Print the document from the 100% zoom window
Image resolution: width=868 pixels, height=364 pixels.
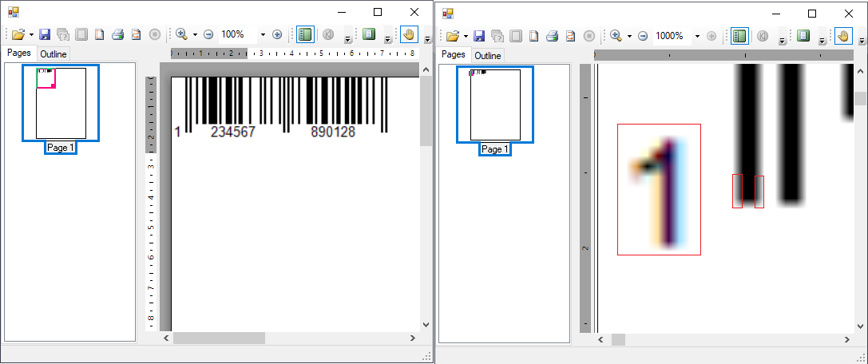(x=117, y=34)
